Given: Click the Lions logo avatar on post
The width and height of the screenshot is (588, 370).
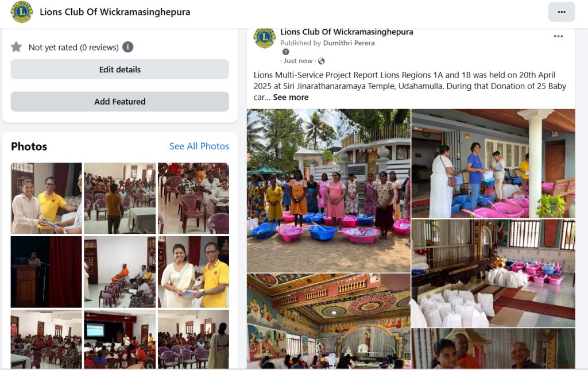Looking at the screenshot, I should pyautogui.click(x=264, y=37).
